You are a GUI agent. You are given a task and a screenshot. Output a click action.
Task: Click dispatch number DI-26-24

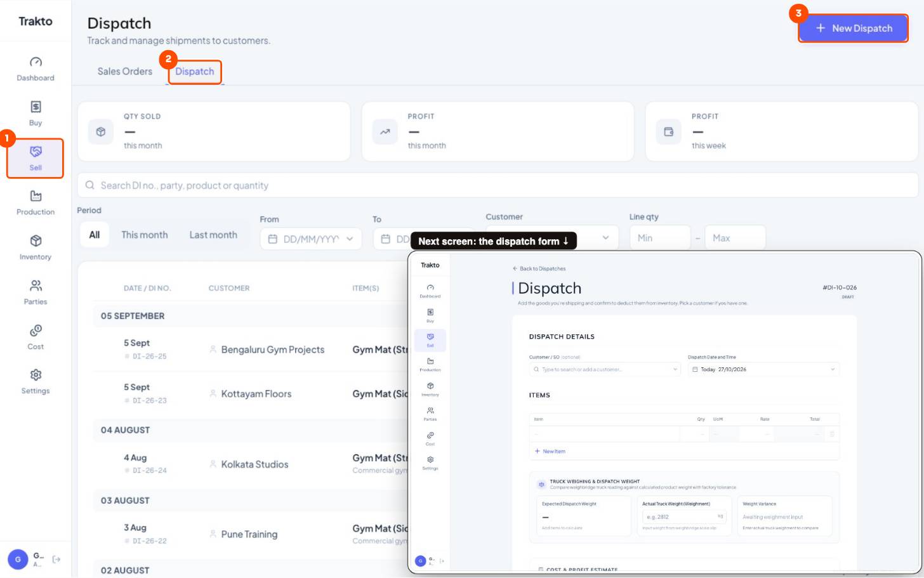tap(150, 471)
